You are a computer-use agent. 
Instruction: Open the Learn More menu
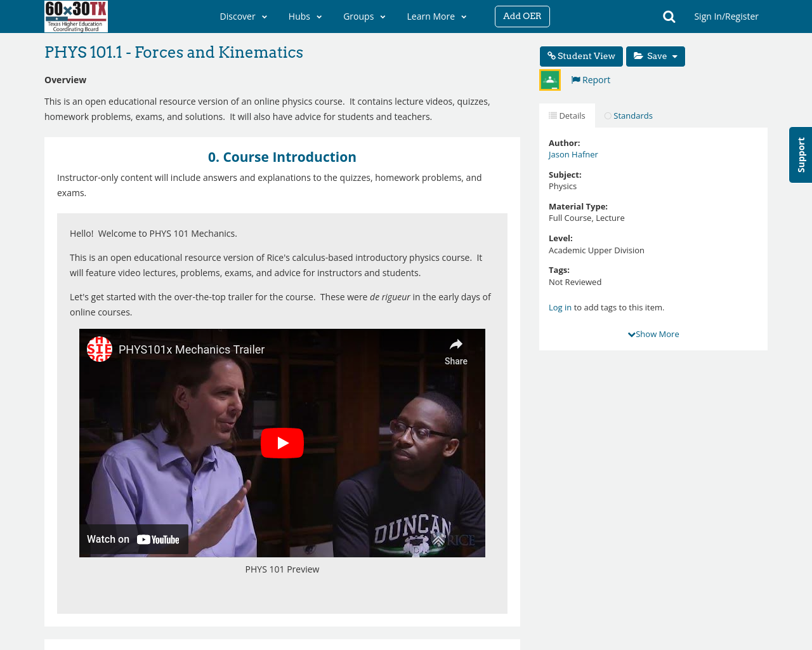click(x=436, y=17)
